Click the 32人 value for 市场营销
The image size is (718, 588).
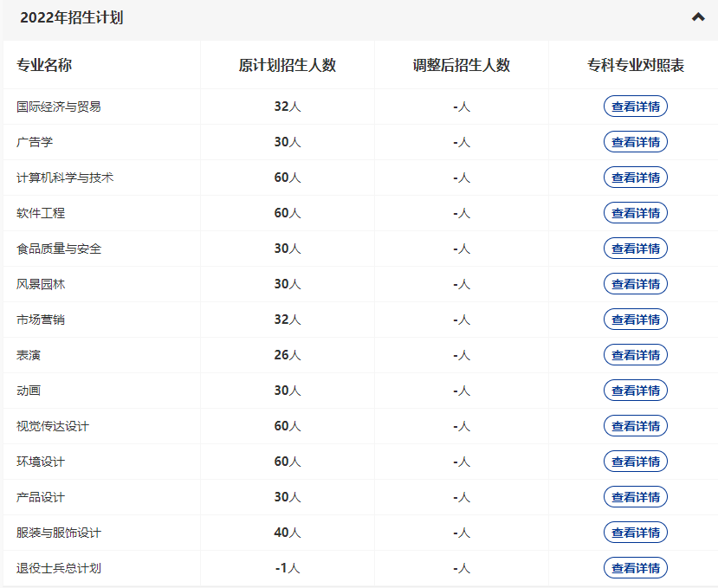tap(288, 320)
